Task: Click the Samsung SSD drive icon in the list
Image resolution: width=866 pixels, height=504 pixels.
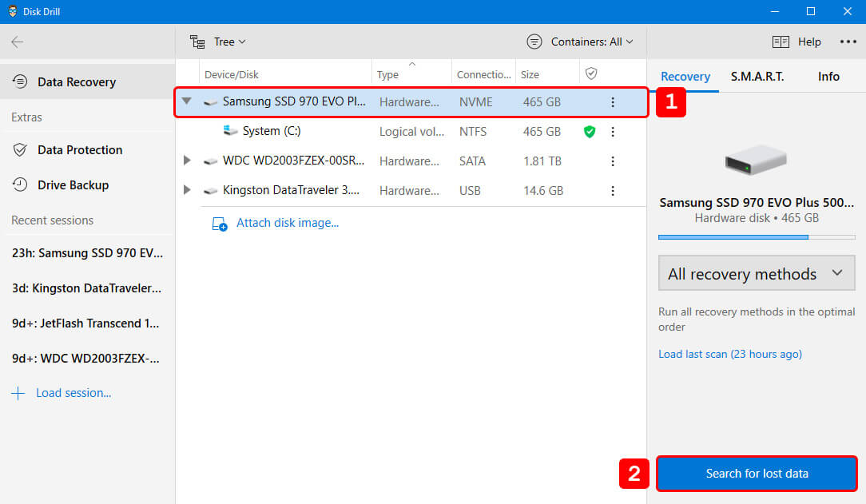Action: click(x=210, y=102)
